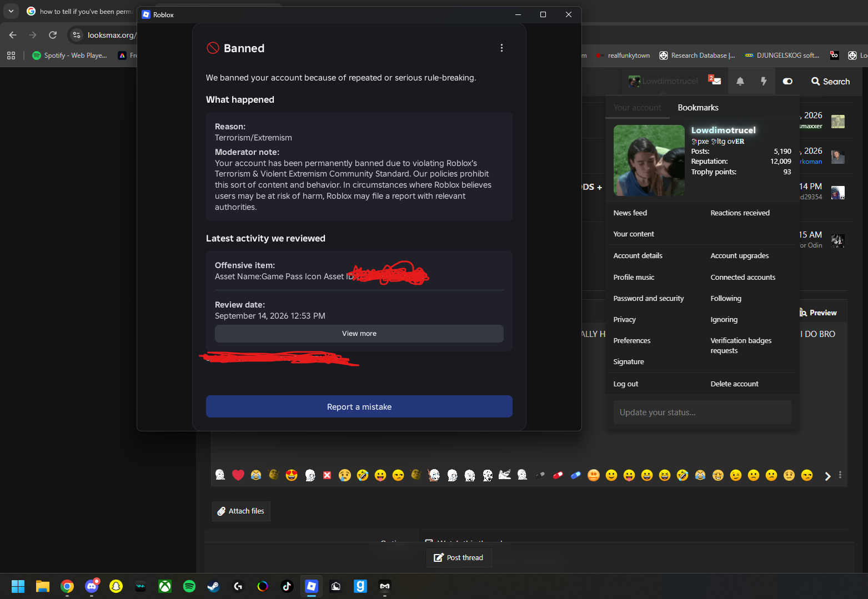Open Password and security
The image size is (868, 599).
point(649,298)
